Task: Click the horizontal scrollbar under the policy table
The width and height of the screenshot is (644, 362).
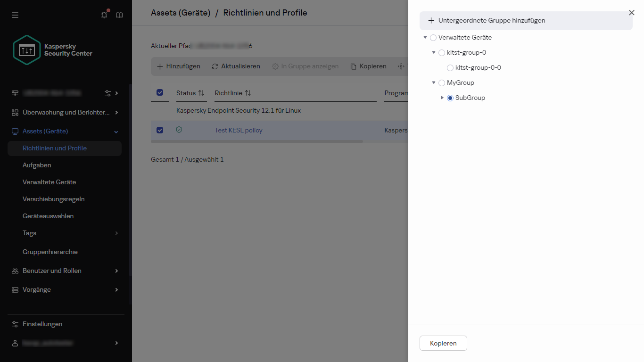Action: pos(257,141)
